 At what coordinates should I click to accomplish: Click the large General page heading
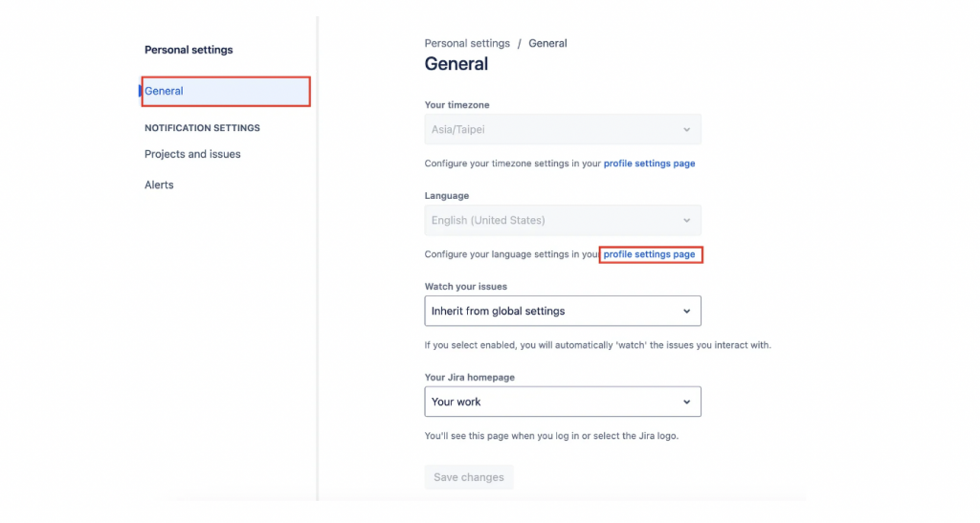[x=457, y=64]
